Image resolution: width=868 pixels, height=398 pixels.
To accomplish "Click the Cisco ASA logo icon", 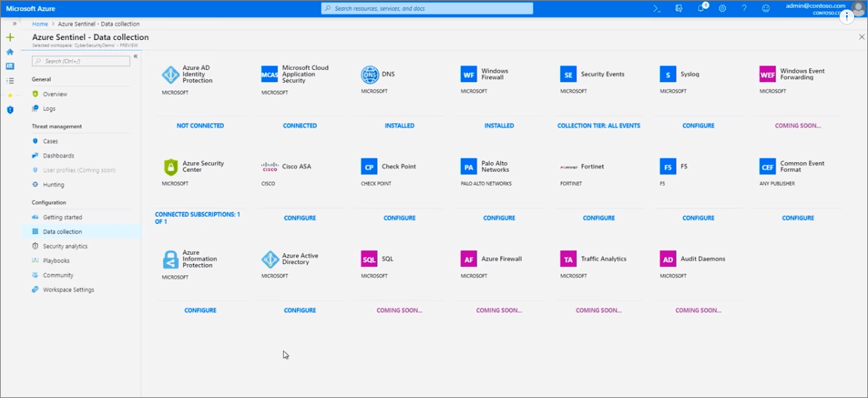I will pyautogui.click(x=270, y=167).
